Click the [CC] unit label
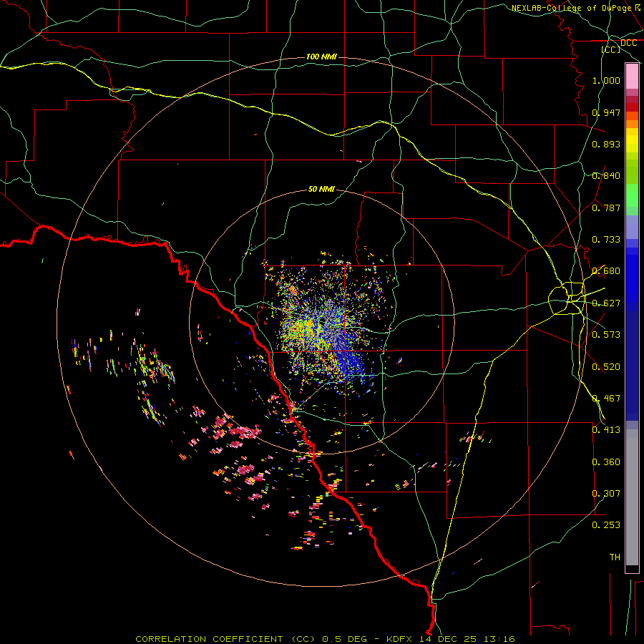The width and height of the screenshot is (644, 644). point(611,49)
